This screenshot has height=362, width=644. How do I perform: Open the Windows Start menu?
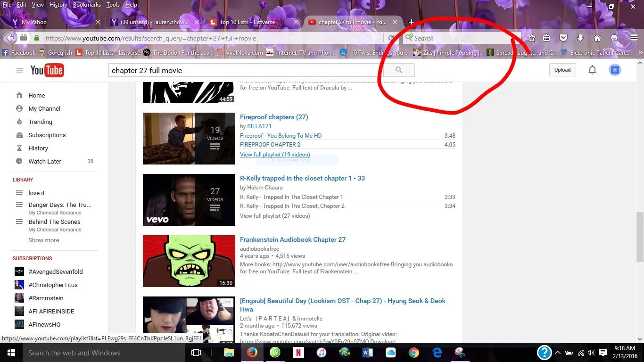pyautogui.click(x=11, y=353)
